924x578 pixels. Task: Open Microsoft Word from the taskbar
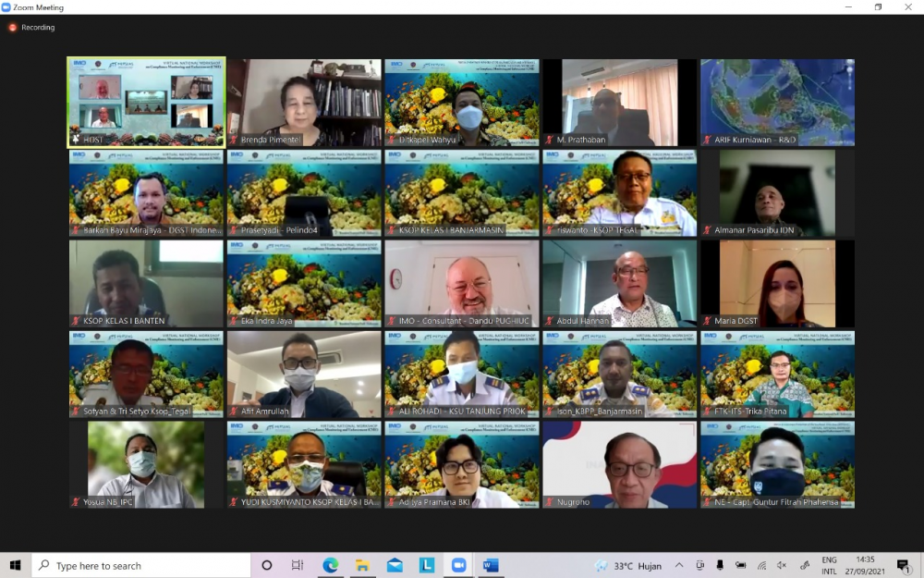[491, 565]
